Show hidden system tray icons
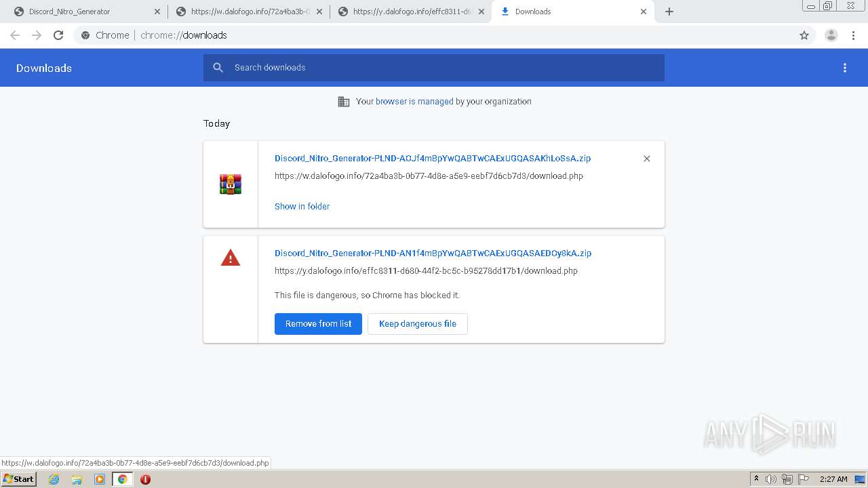 tap(756, 479)
